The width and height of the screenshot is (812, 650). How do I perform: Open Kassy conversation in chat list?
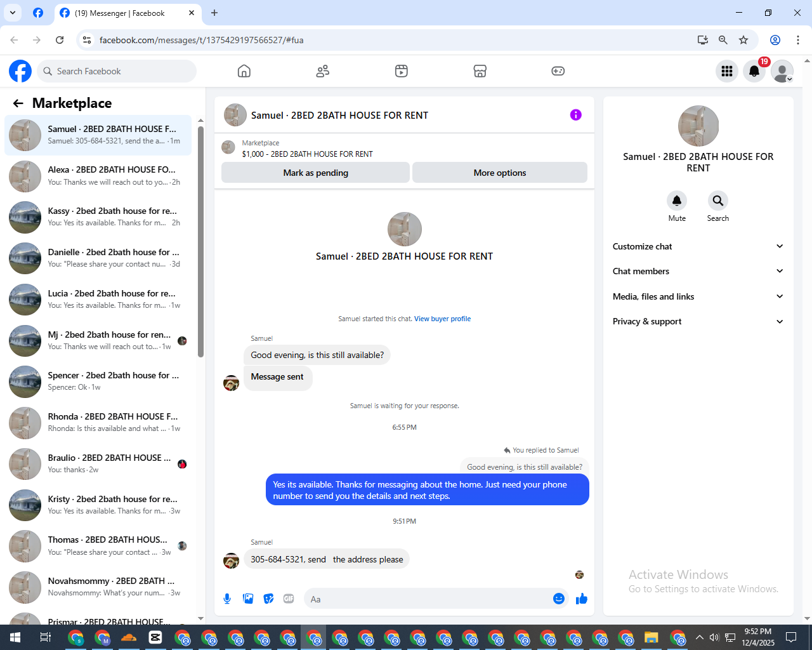[98, 217]
